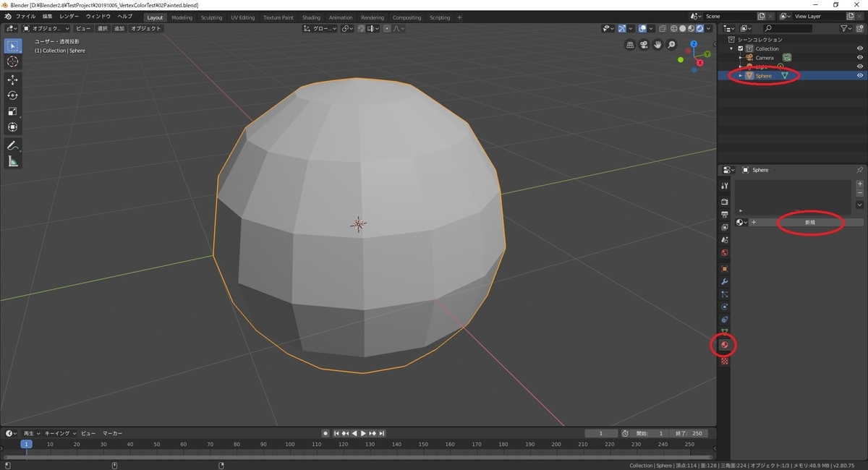This screenshot has height=470, width=868.
Task: Select the Scale tool
Action: click(x=12, y=111)
